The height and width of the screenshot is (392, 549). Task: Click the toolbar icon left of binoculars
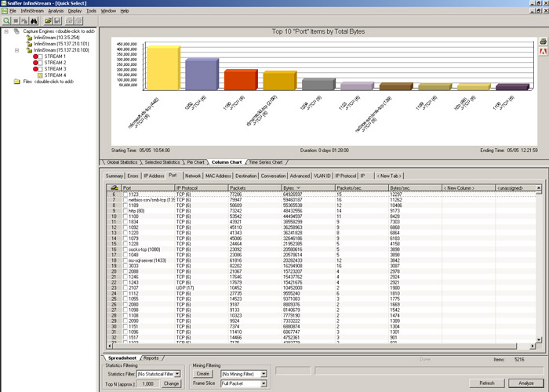pos(24,21)
